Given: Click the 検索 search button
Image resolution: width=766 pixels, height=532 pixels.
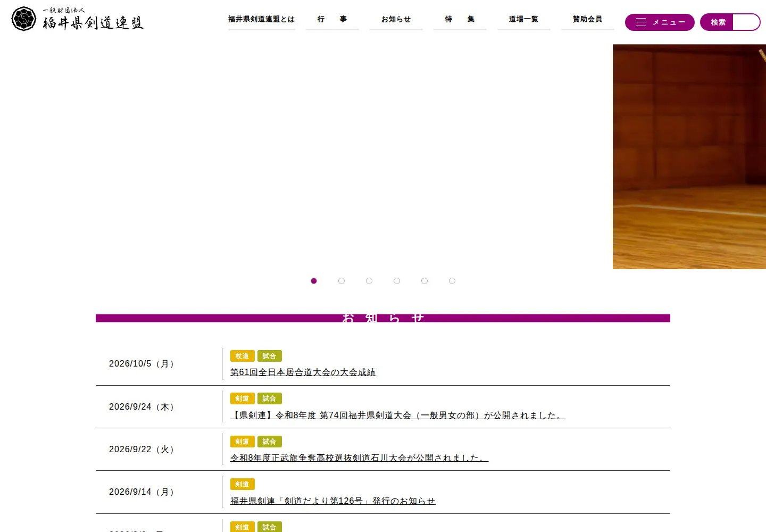Looking at the screenshot, I should pos(718,22).
